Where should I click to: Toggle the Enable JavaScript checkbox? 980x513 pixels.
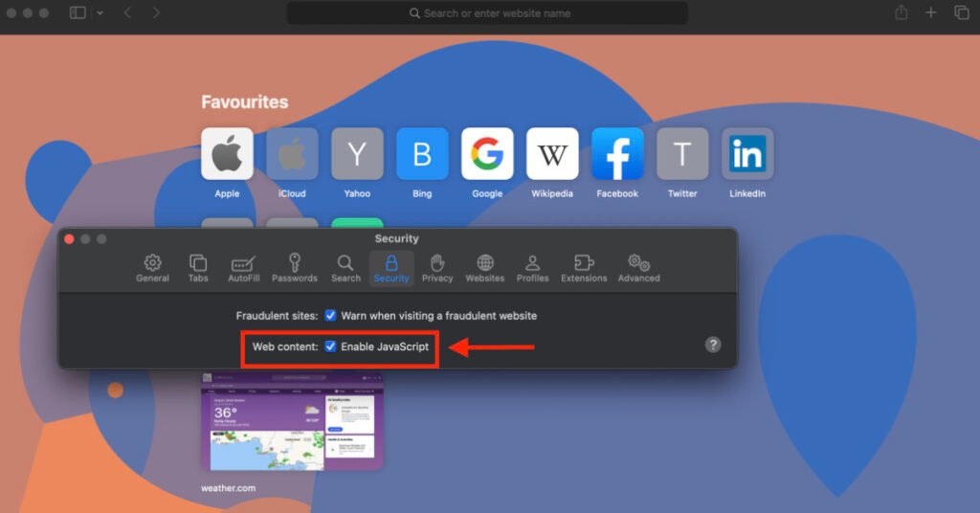330,346
